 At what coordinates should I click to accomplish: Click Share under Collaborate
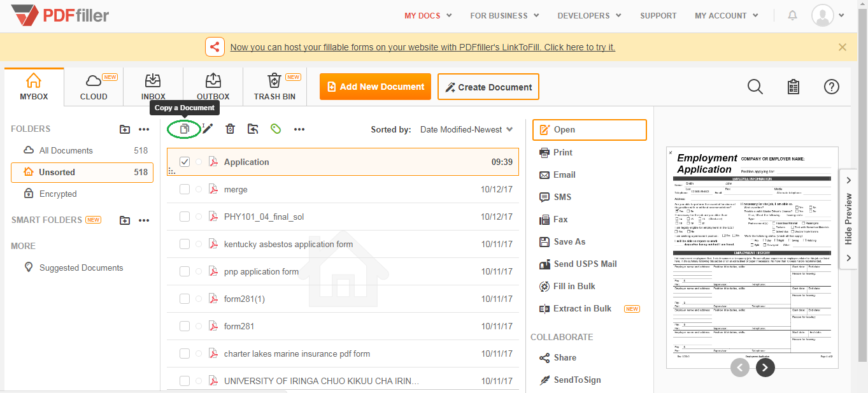558,357
